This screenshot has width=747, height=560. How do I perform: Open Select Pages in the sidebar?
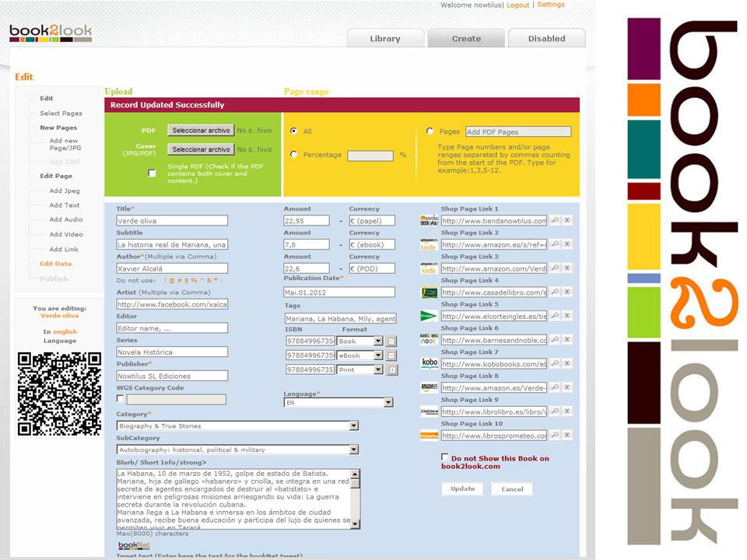tap(61, 114)
